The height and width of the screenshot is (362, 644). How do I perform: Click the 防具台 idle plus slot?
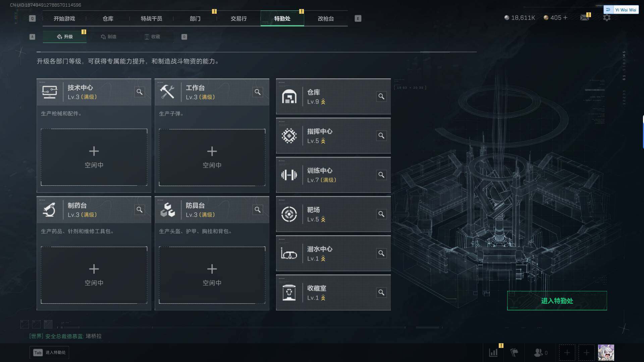[212, 275]
